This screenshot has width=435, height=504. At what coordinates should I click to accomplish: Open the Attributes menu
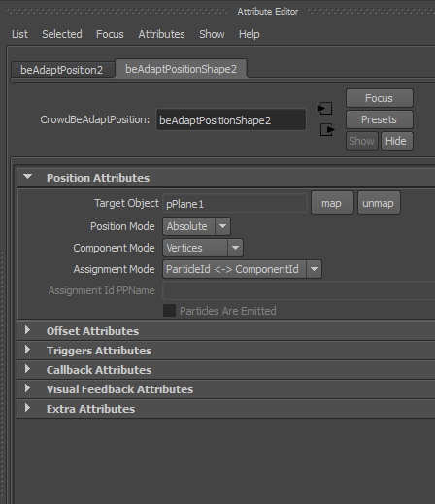161,34
